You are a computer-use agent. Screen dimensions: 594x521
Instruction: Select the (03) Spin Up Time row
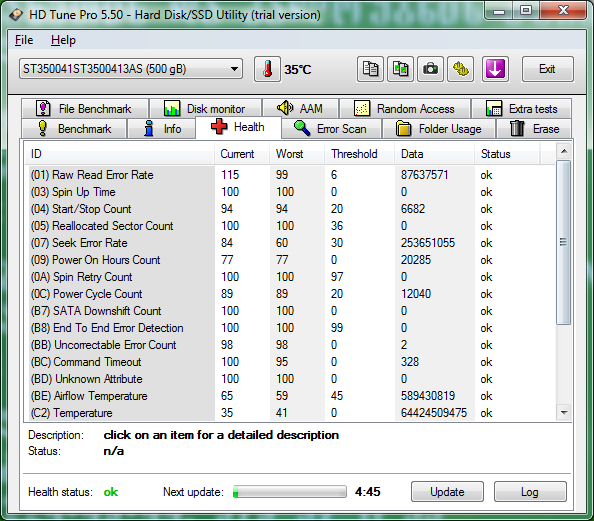click(290, 192)
